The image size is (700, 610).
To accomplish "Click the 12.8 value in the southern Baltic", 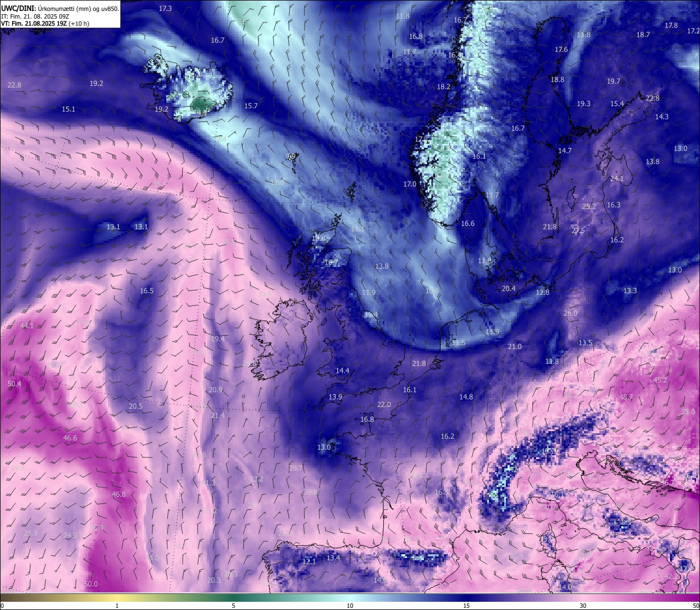I will click(542, 293).
